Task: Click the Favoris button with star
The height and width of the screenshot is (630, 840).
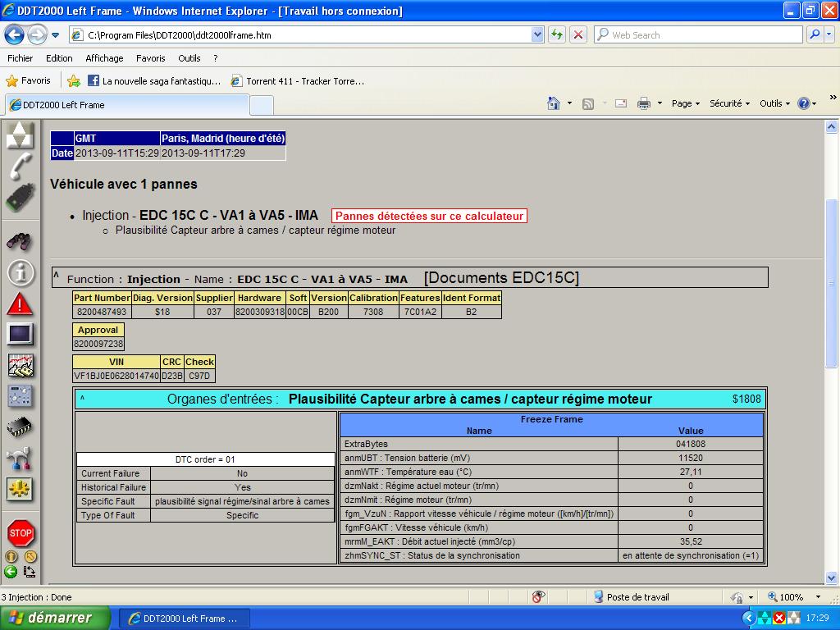Action: 28,81
